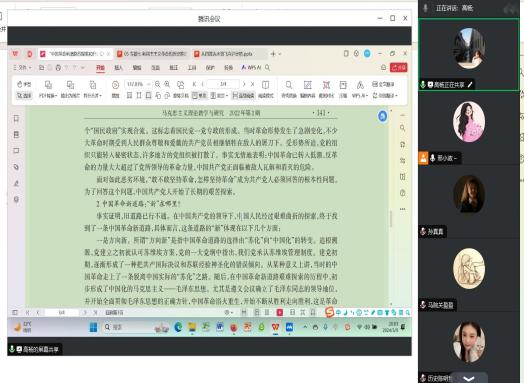Toggle single page view mode
Viewport: 524px width, 383px height.
coord(200,96)
